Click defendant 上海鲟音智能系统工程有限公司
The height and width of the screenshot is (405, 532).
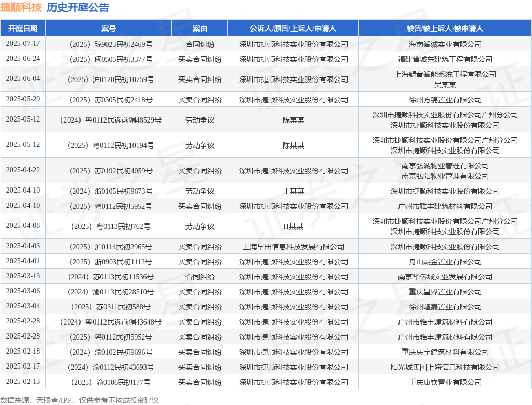click(445, 74)
